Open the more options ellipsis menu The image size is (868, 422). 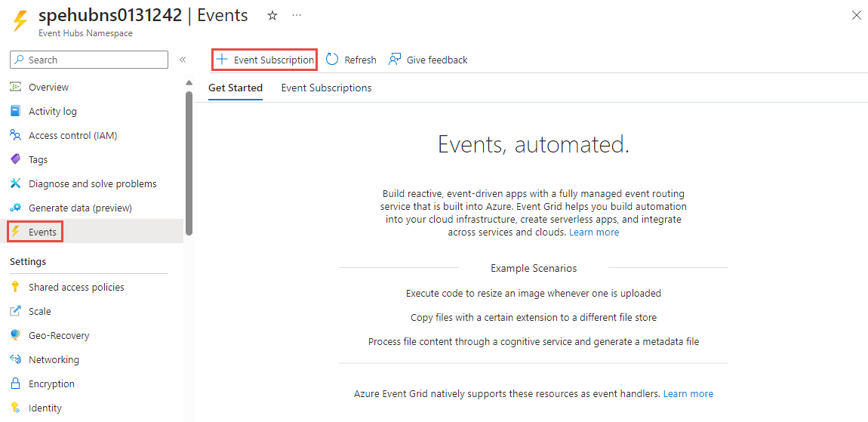[297, 15]
